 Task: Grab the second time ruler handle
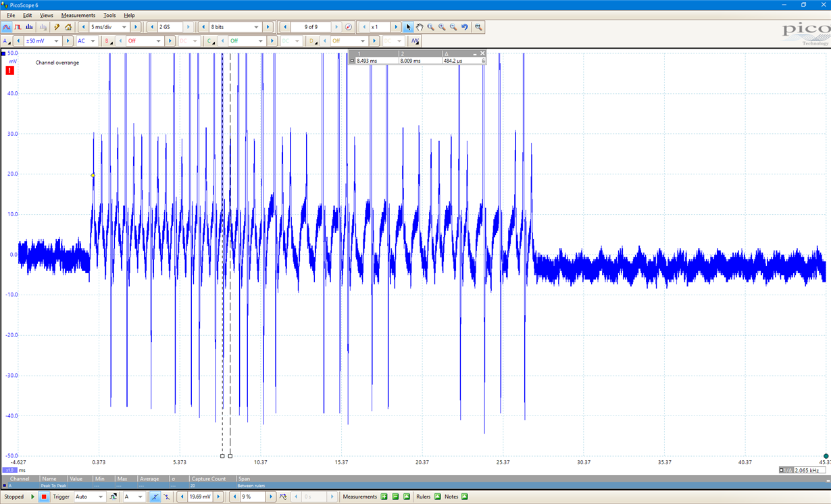(x=230, y=456)
